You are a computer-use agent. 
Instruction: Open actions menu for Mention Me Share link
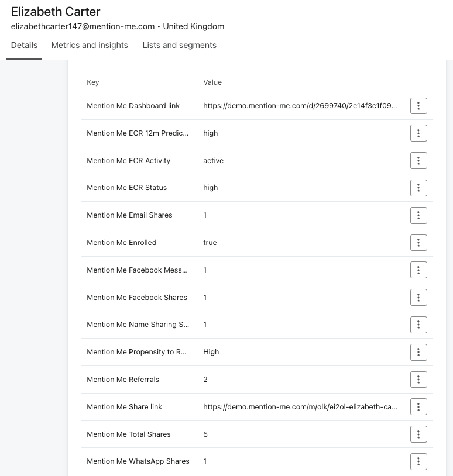tap(418, 407)
